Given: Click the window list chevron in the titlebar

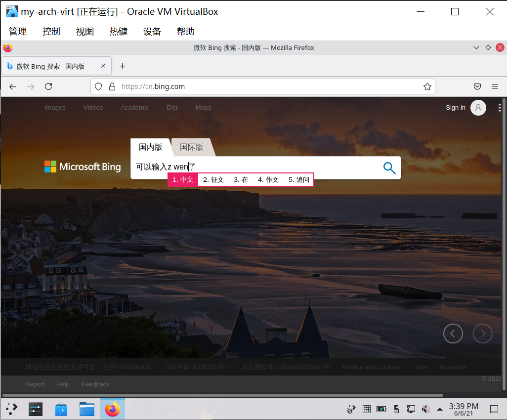Looking at the screenshot, I should click(476, 47).
